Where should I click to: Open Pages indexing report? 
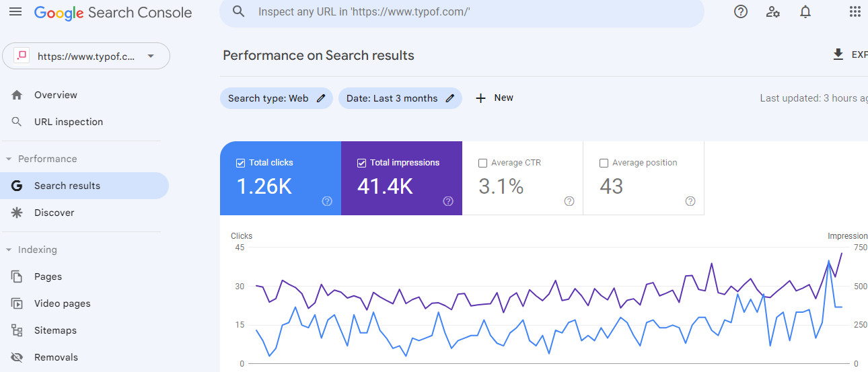[x=84, y=276]
